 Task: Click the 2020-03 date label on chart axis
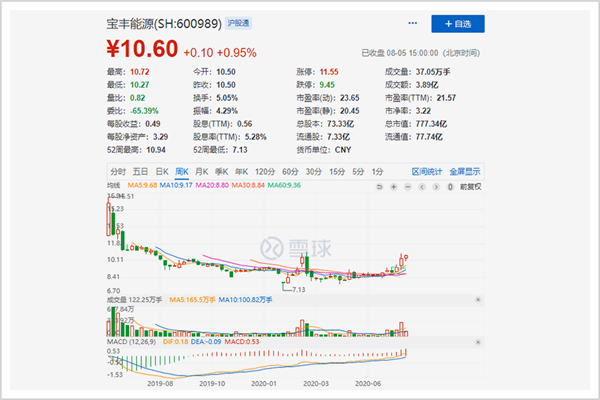tap(316, 384)
